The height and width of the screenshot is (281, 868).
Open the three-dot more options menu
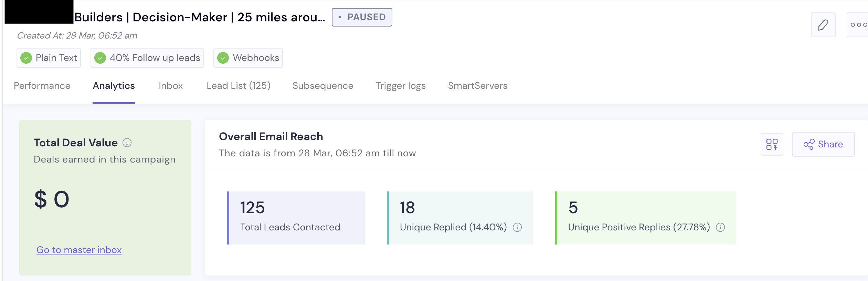[858, 25]
